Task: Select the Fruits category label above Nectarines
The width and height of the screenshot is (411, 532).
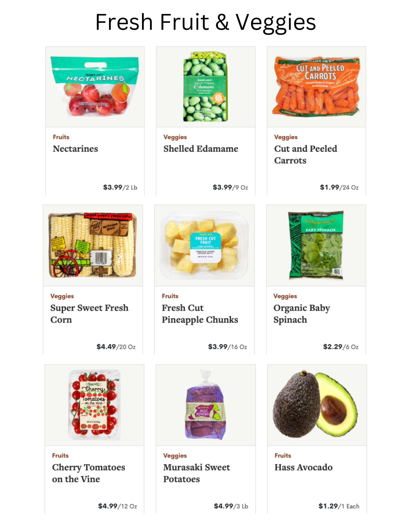Action: click(x=61, y=137)
